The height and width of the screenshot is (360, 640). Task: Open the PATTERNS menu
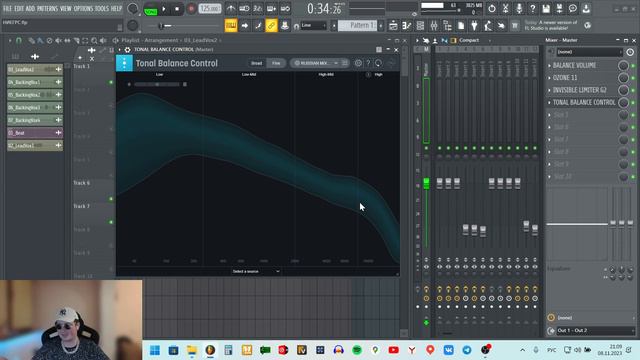coord(48,9)
